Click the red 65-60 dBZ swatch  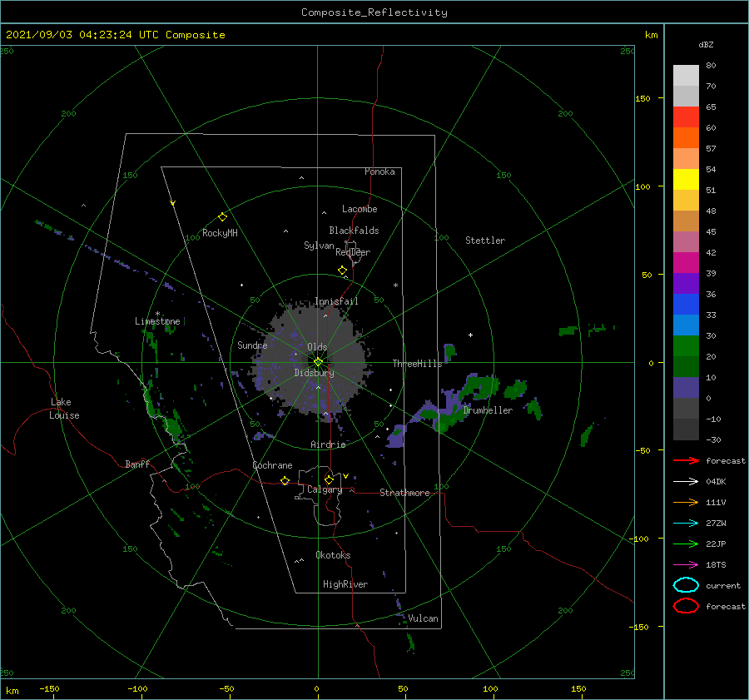click(x=686, y=117)
